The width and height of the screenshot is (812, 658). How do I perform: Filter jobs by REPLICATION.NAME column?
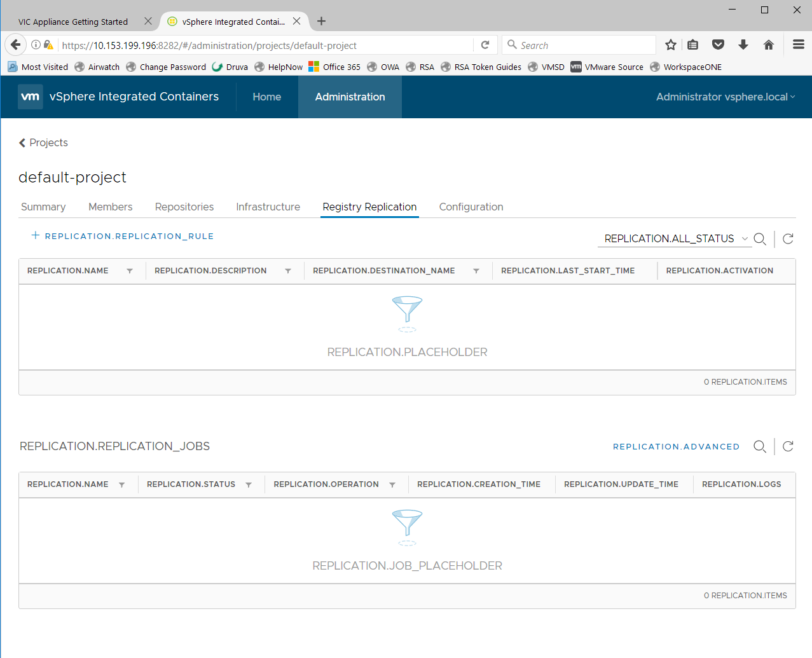121,484
